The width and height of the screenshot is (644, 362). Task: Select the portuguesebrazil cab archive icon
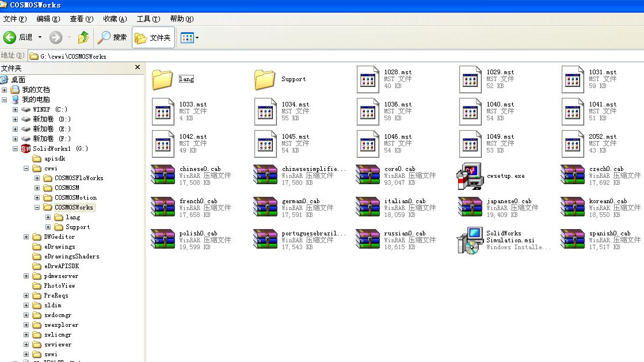pyautogui.click(x=265, y=239)
